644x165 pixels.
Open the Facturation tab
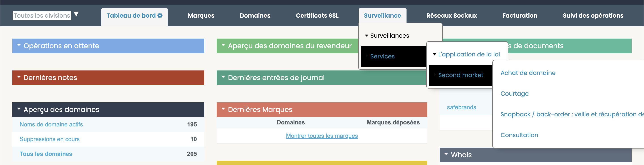pos(519,15)
